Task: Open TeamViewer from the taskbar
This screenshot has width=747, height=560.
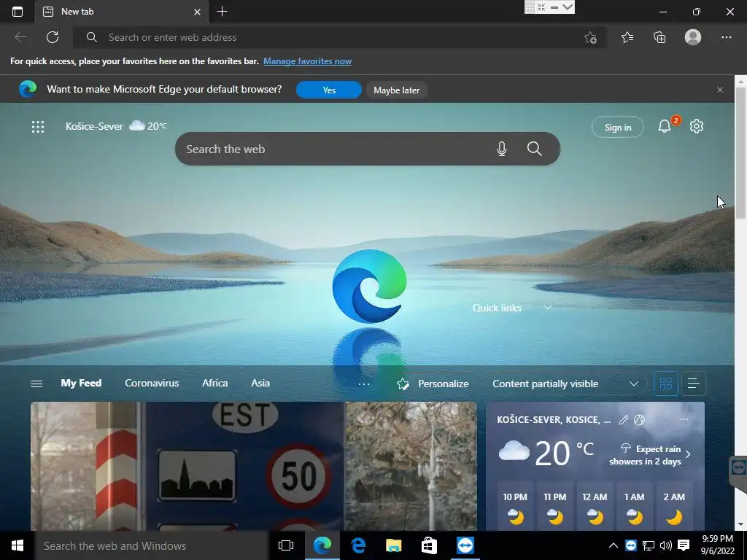Action: [x=465, y=545]
